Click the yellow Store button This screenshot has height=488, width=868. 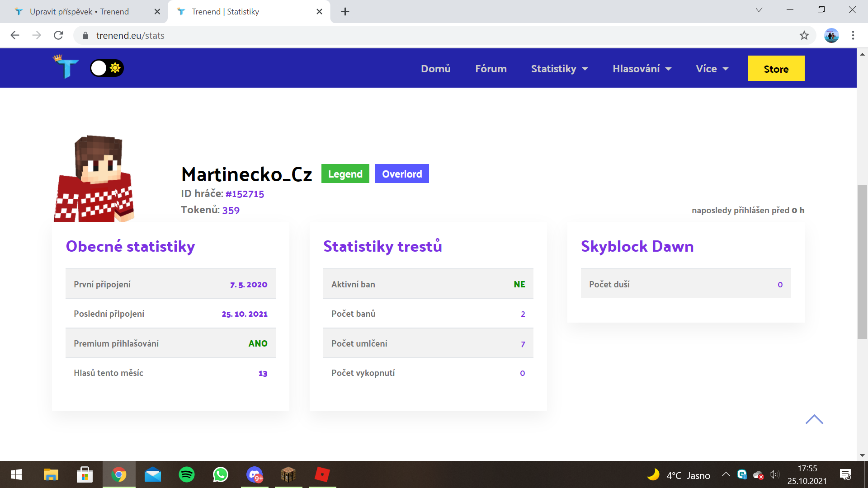pyautogui.click(x=776, y=69)
